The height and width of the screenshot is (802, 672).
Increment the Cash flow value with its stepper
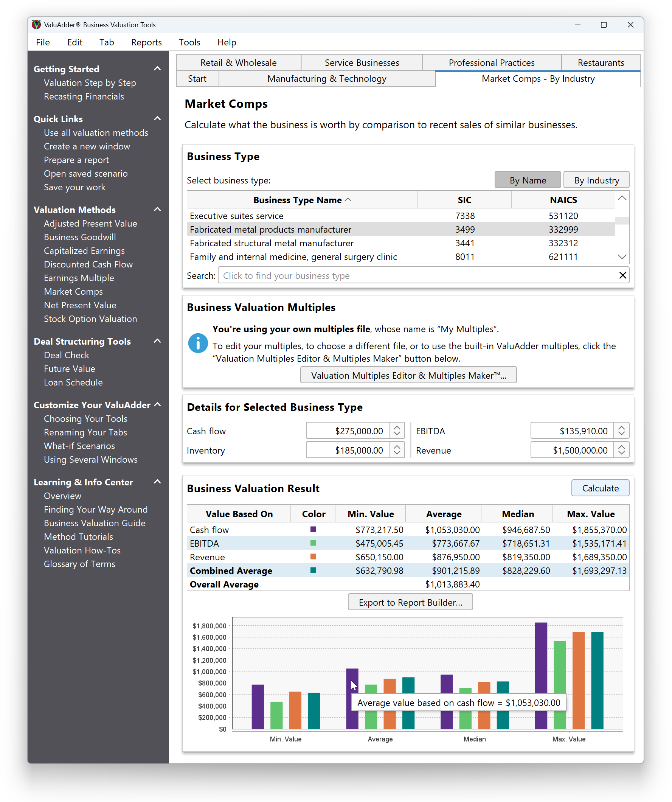click(x=397, y=428)
